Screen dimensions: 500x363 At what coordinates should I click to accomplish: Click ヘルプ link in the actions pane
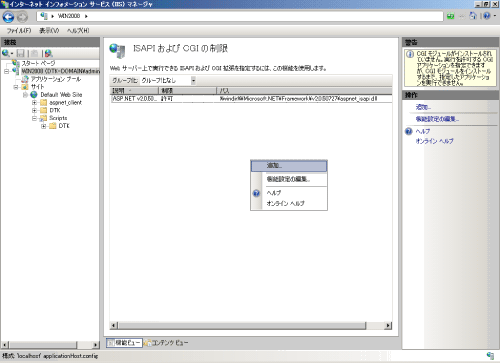click(423, 131)
